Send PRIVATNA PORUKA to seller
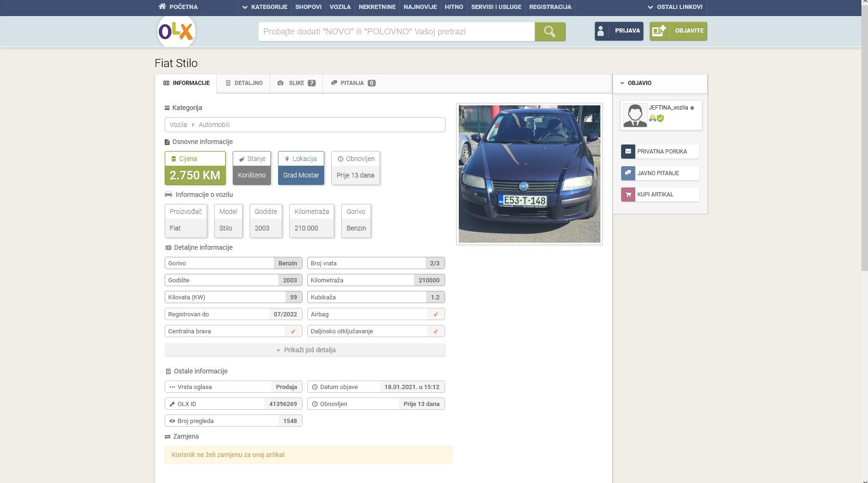 660,152
